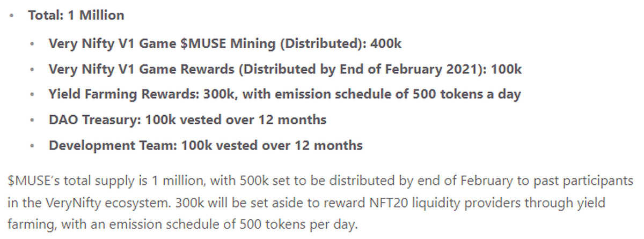Click the bullet beside Development Team
The image size is (644, 239).
tap(34, 146)
